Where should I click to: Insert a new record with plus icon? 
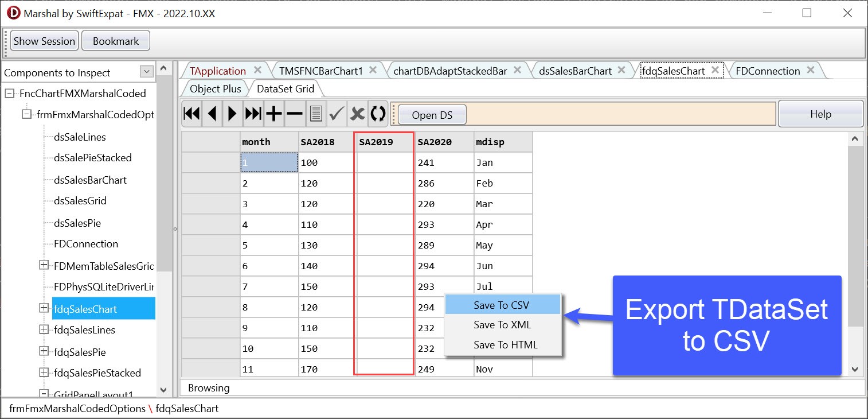[x=274, y=114]
